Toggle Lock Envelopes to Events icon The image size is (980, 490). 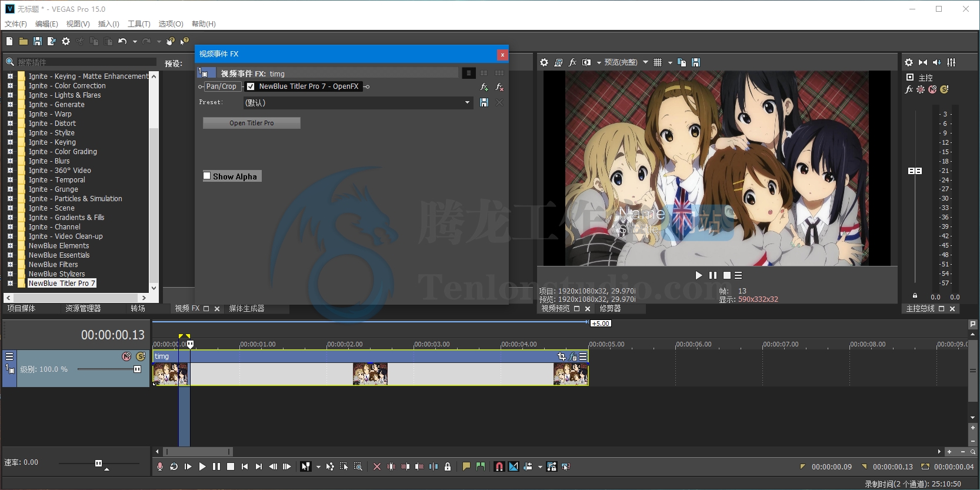click(x=551, y=466)
